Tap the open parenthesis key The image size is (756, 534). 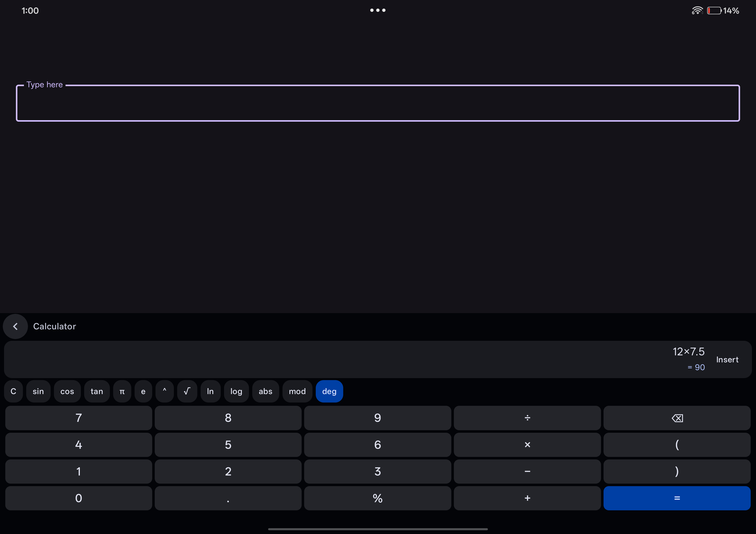(x=677, y=445)
